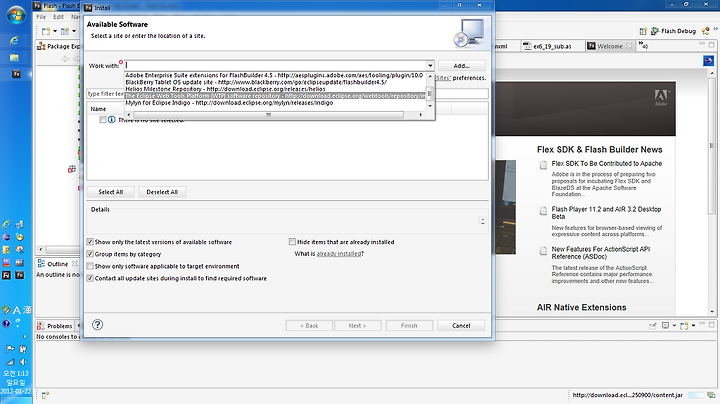Click the network signal tray icon
This screenshot has width=720, height=404.
coord(10,362)
